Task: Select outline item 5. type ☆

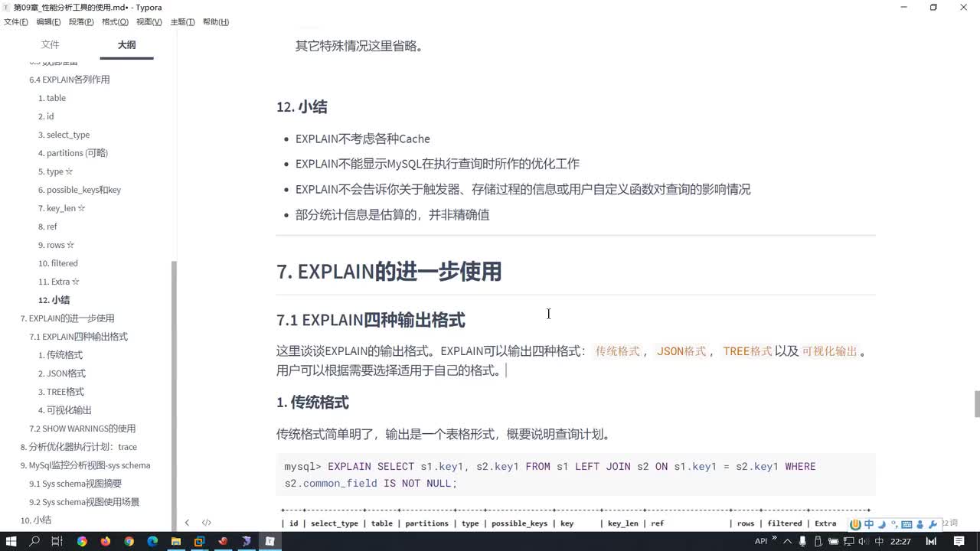Action: click(x=56, y=171)
